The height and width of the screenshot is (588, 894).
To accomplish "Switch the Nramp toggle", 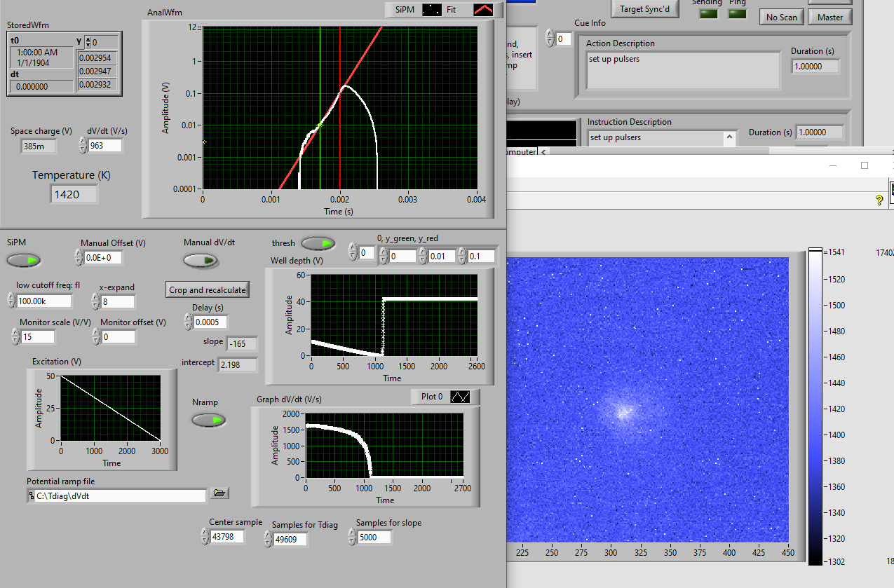I will (209, 420).
